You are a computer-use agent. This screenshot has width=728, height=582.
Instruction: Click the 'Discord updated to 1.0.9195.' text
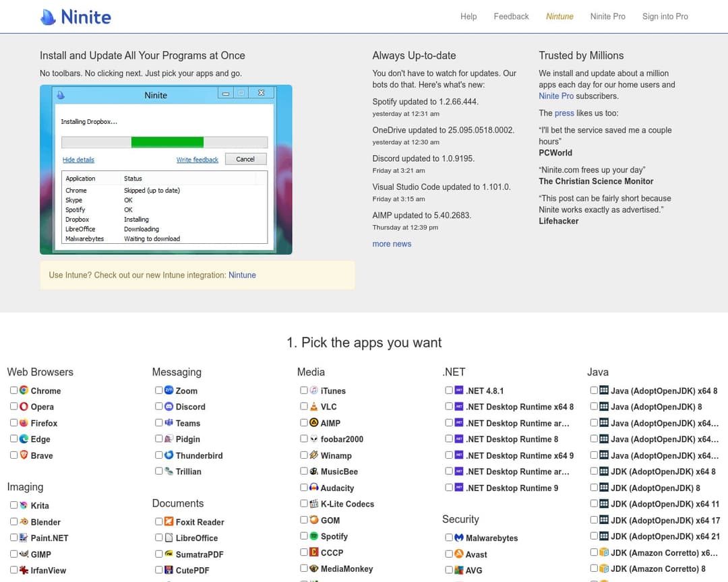[x=423, y=158]
